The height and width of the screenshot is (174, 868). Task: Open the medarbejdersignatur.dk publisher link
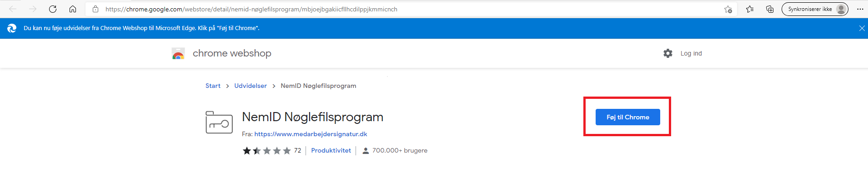pyautogui.click(x=311, y=134)
